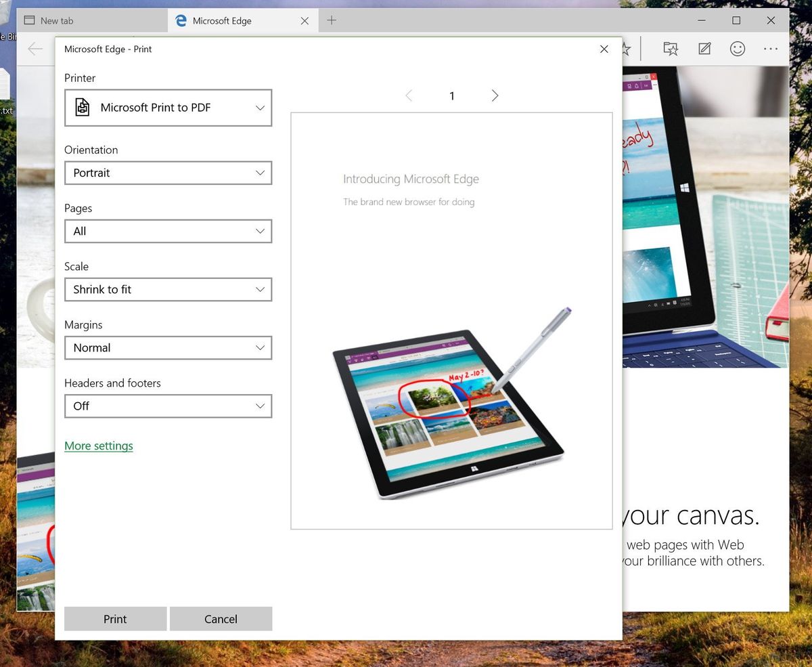Open the Headers and footers dropdown

point(168,406)
